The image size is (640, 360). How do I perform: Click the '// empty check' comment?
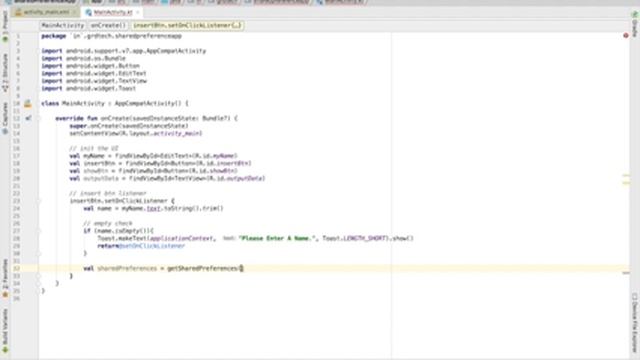coord(108,223)
